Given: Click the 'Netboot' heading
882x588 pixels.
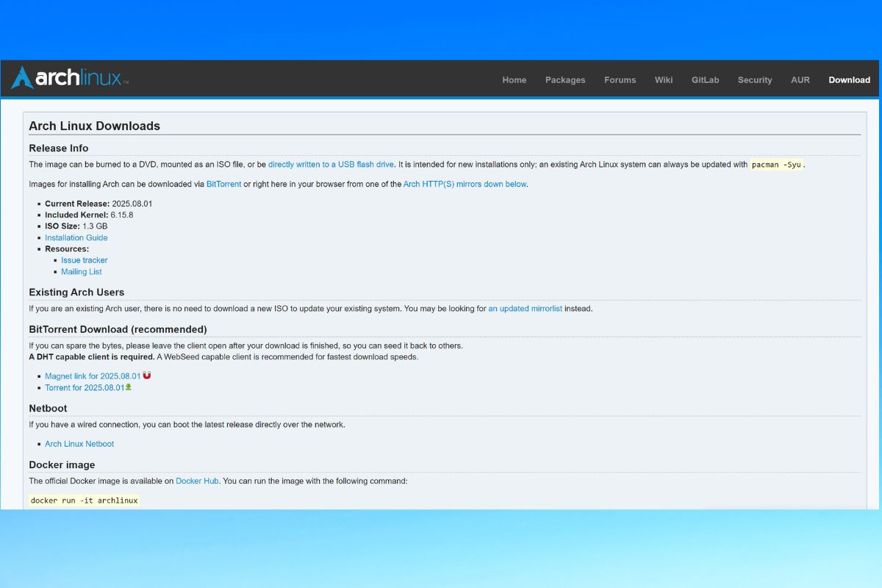Looking at the screenshot, I should pos(48,408).
